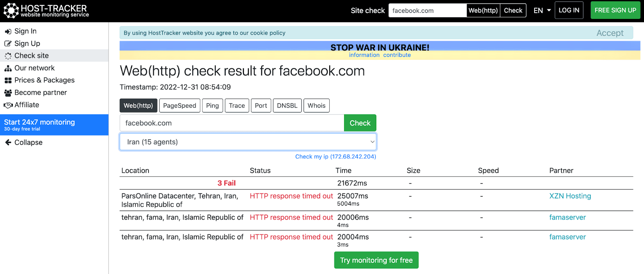Click the Sign In arrow icon
This screenshot has height=274, width=644.
(x=8, y=31)
